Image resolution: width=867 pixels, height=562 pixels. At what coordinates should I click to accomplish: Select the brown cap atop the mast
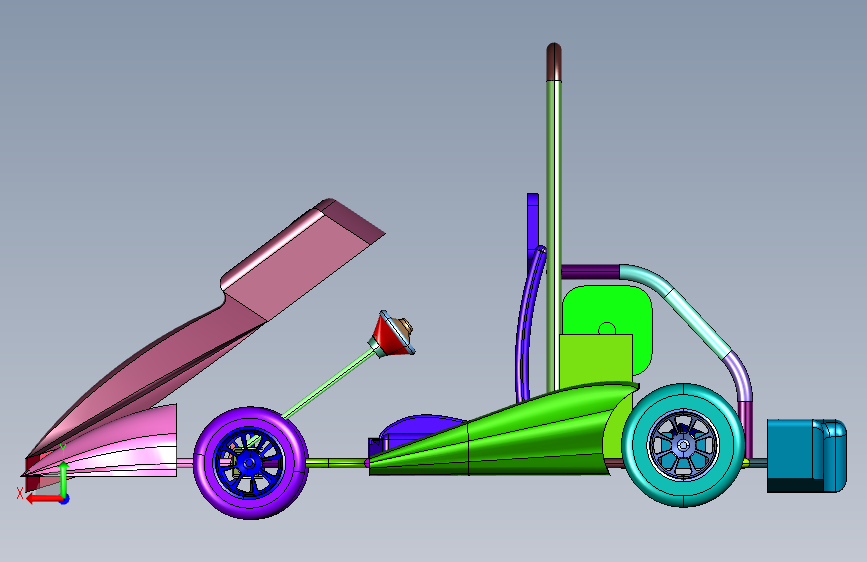tap(554, 62)
